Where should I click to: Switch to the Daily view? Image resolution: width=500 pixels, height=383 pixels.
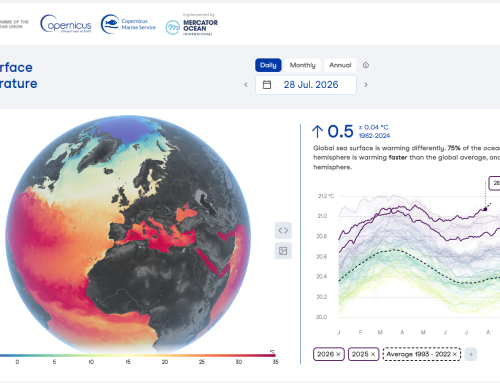pos(268,65)
